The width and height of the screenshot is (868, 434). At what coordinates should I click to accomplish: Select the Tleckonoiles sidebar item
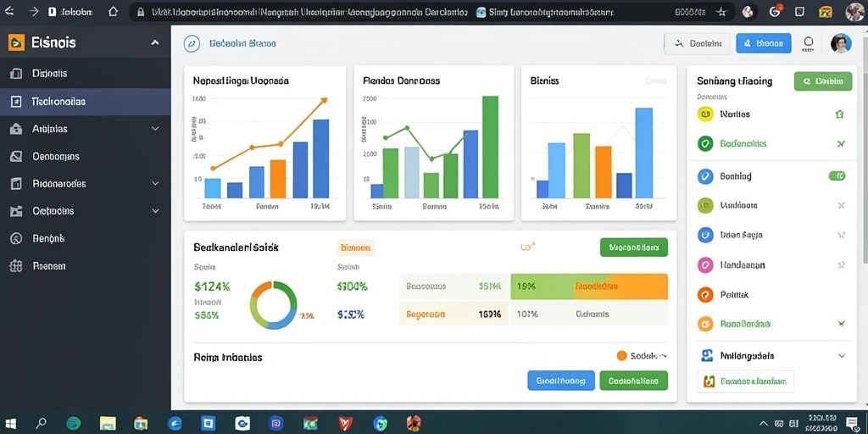(86, 102)
